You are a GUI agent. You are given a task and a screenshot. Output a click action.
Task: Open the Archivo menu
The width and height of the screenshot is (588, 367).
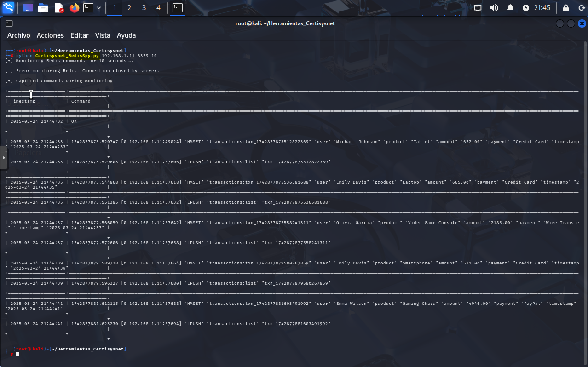tap(19, 35)
